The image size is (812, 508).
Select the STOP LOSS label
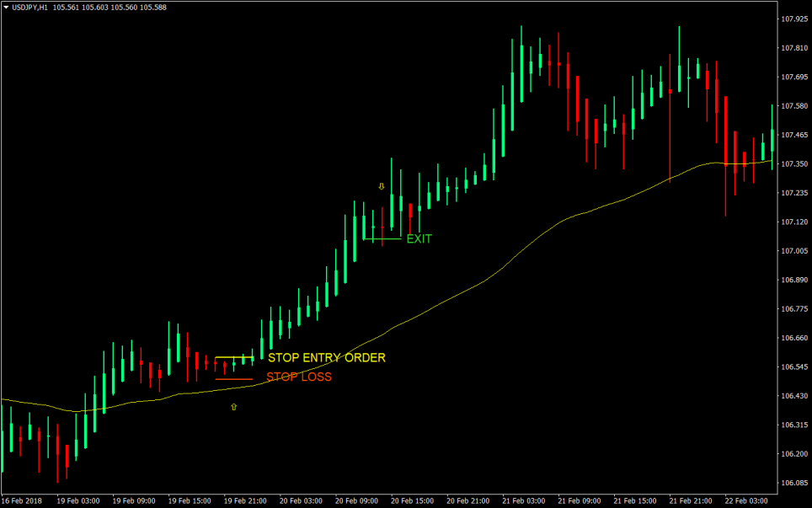click(299, 377)
